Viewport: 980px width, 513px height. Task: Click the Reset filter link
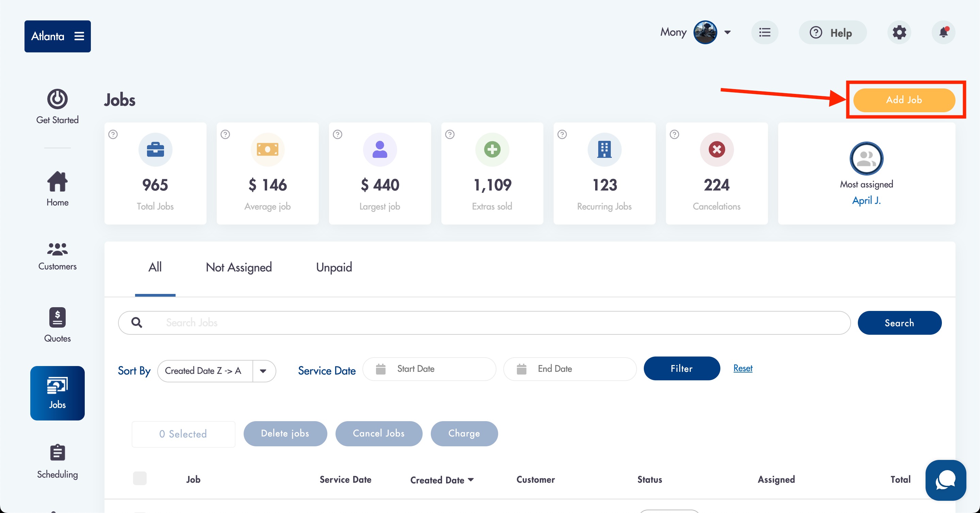coord(742,368)
